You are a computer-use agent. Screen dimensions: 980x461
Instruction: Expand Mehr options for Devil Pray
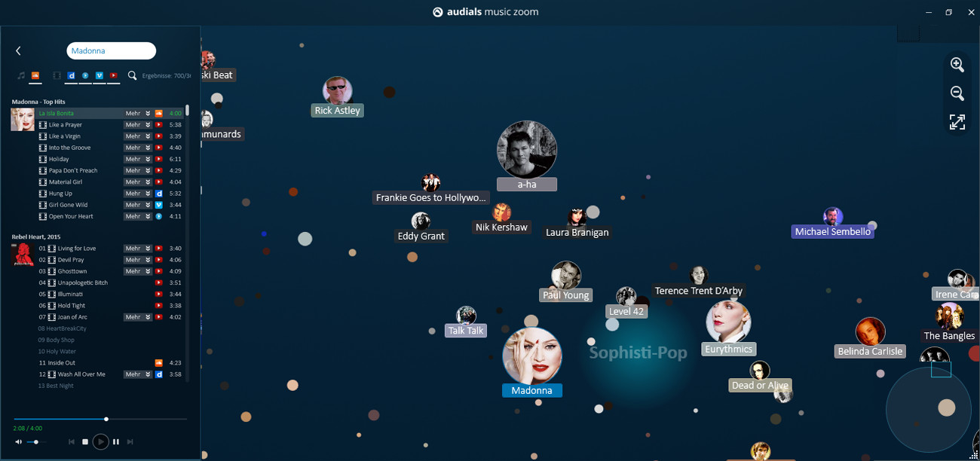[x=138, y=260]
